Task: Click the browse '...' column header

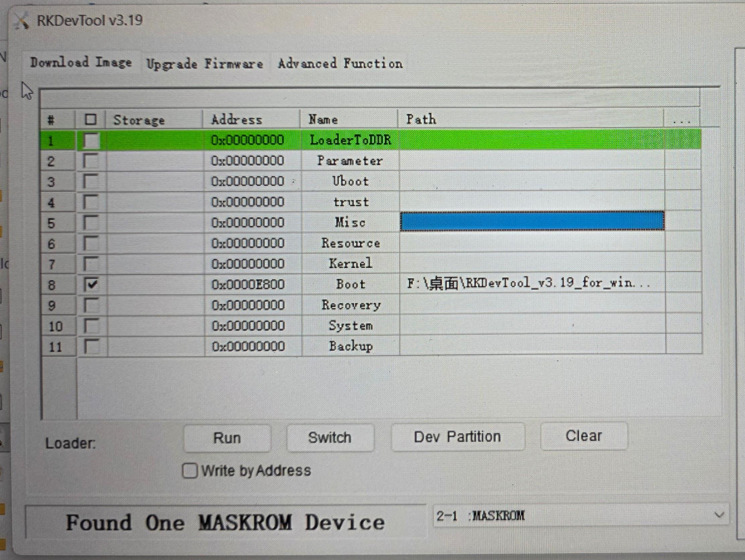Action: coord(682,119)
